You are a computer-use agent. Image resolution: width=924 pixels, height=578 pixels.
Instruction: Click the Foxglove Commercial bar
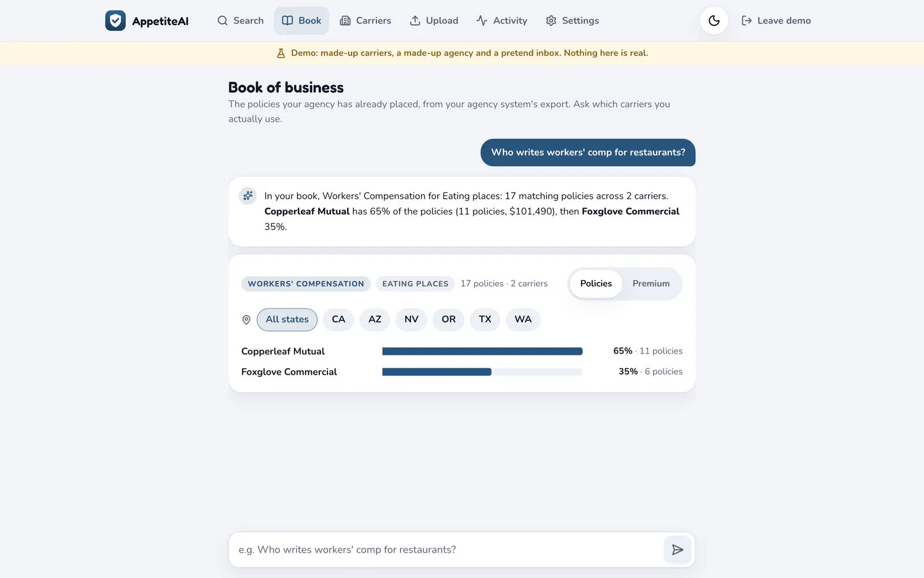pos(437,372)
